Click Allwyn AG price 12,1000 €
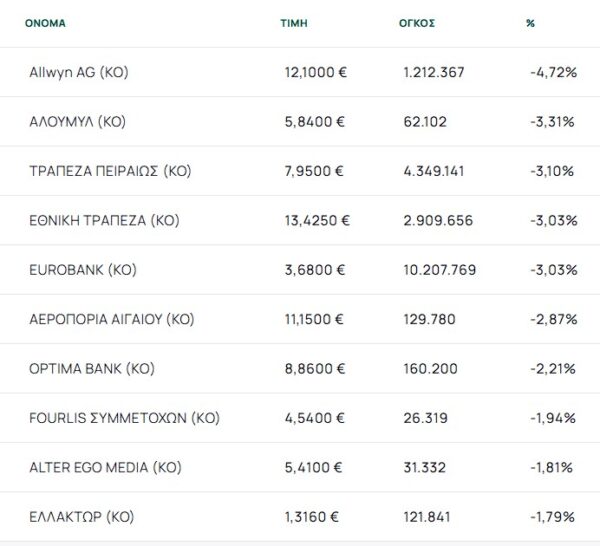The width and height of the screenshot is (600, 546). [x=315, y=73]
